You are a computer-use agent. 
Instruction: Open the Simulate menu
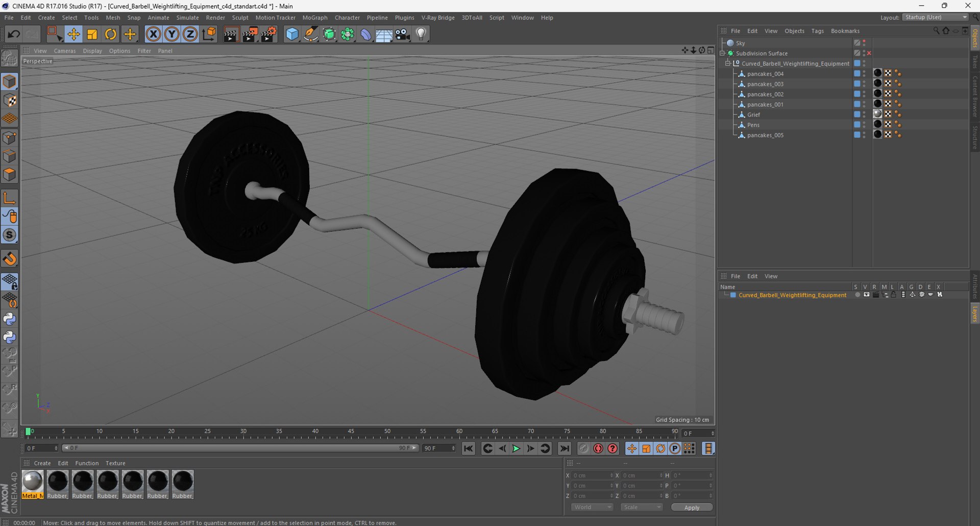pos(187,17)
